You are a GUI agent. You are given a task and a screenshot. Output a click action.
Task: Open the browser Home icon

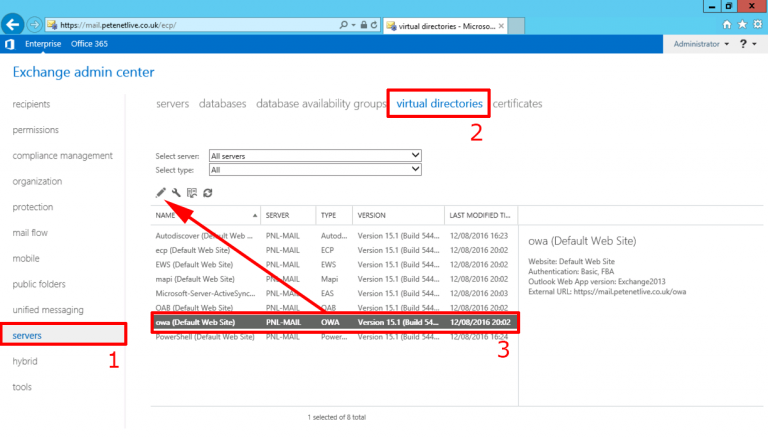point(727,24)
